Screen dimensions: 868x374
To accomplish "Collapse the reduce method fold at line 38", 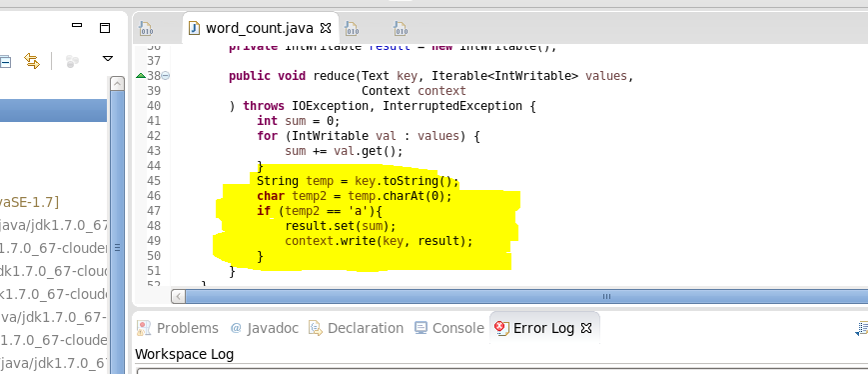I will pyautogui.click(x=166, y=76).
